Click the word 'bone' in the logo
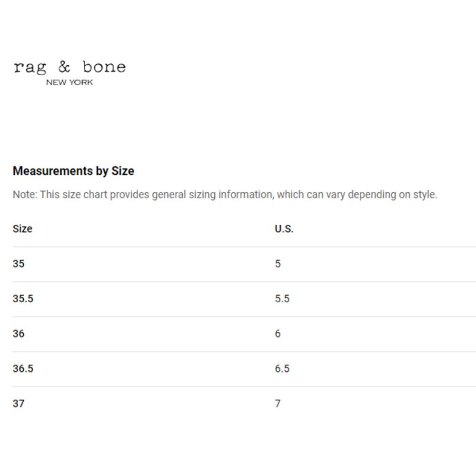 click(x=104, y=67)
